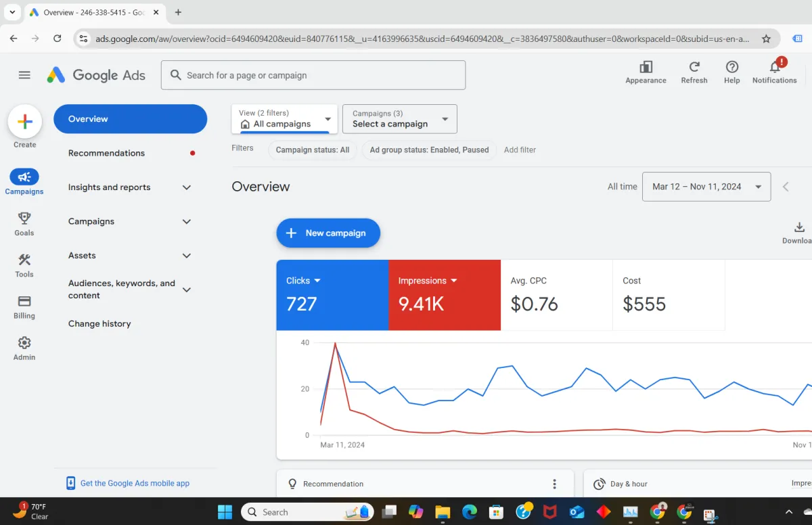Open the hamburger main menu
Viewport: 812px width, 525px height.
click(x=24, y=75)
